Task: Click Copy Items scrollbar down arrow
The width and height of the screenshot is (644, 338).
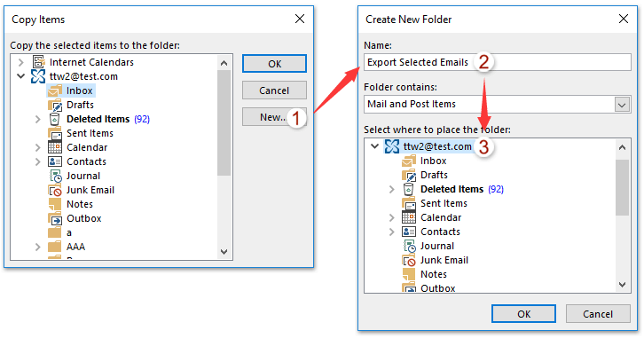Action: pos(224,252)
